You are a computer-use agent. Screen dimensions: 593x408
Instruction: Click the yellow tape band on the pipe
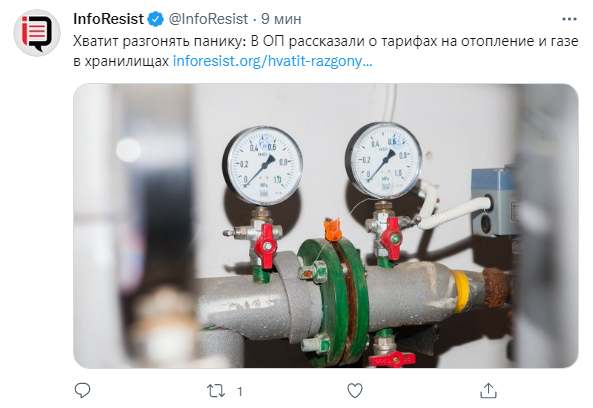click(x=461, y=291)
